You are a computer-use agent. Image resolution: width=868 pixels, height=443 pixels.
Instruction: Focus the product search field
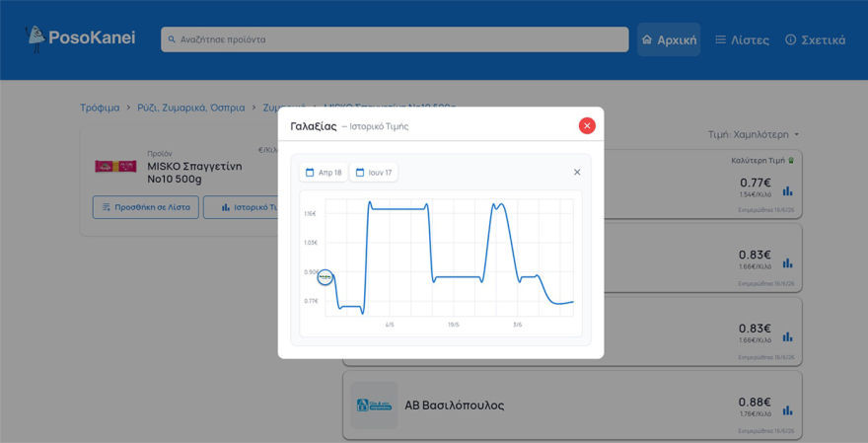pyautogui.click(x=395, y=39)
